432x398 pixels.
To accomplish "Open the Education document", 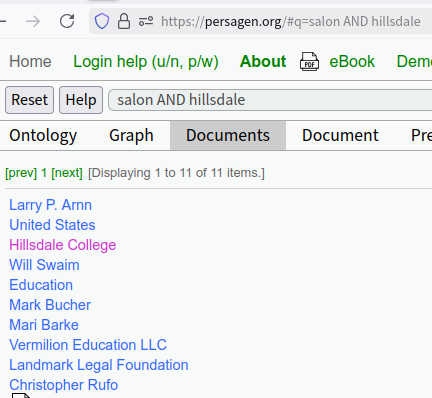I will click(41, 285).
